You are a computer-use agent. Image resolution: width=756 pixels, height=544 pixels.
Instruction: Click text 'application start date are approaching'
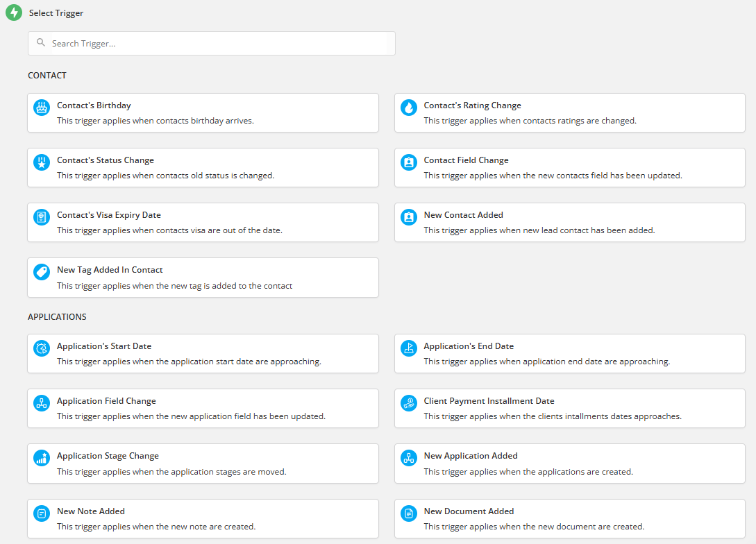[245, 362]
